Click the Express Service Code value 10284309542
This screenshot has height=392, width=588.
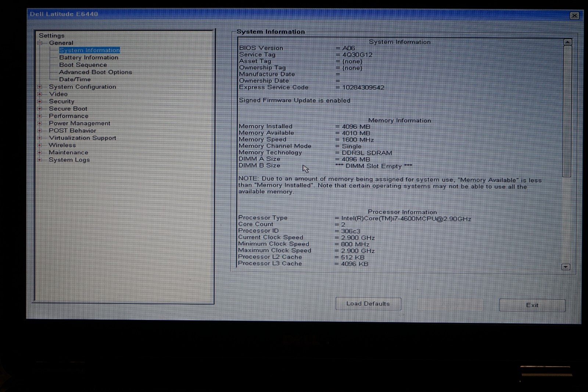[363, 88]
